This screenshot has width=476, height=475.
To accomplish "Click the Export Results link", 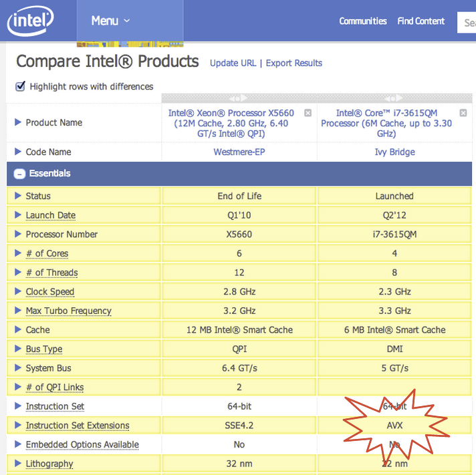I will point(294,63).
